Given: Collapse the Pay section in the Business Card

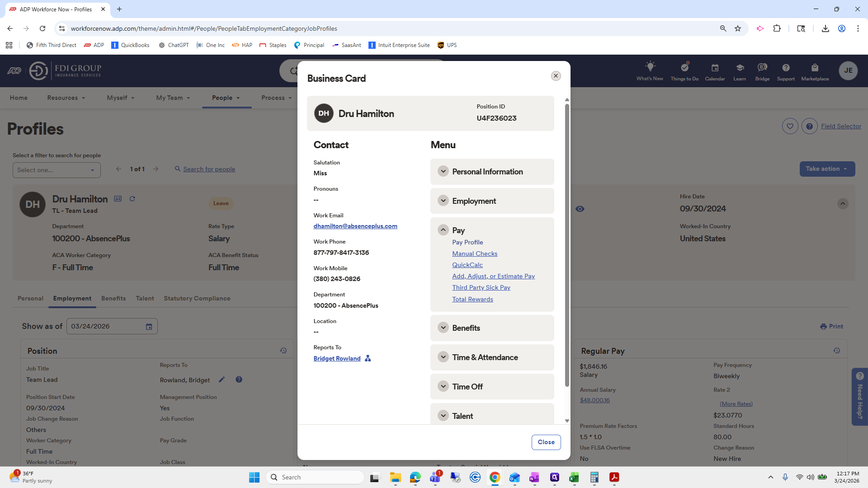Looking at the screenshot, I should (x=443, y=230).
